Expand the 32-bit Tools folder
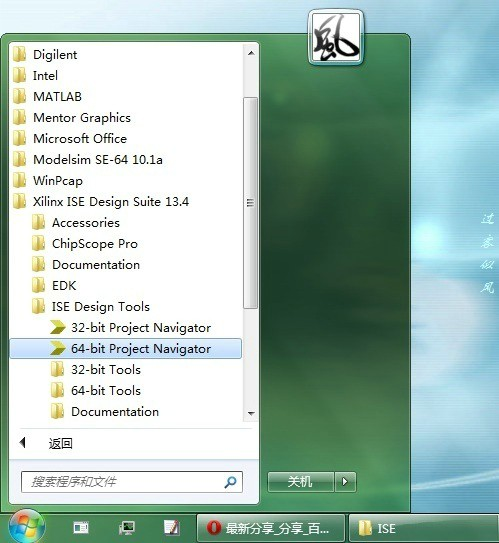499x543 pixels. (126, 370)
